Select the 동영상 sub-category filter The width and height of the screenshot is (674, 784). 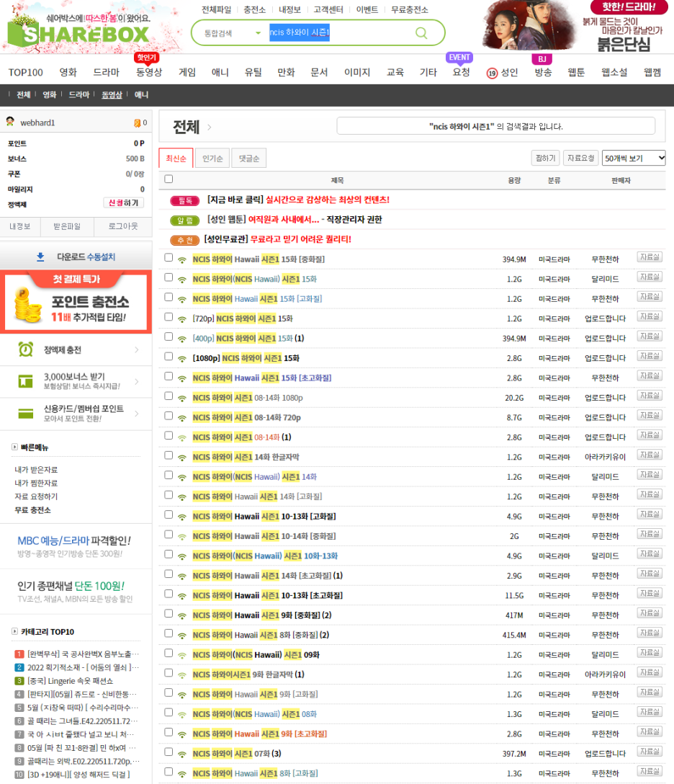pos(112,94)
